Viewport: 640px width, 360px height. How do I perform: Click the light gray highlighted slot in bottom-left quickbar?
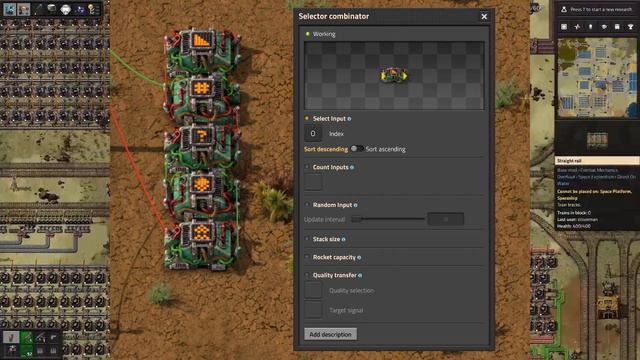(x=11, y=337)
